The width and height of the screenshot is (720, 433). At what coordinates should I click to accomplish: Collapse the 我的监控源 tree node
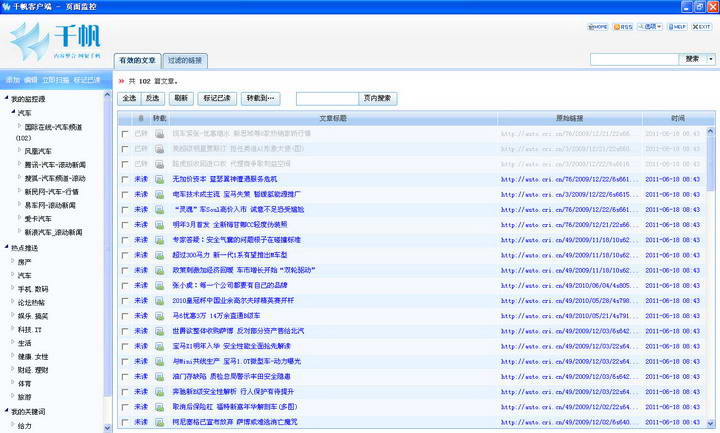click(x=6, y=98)
